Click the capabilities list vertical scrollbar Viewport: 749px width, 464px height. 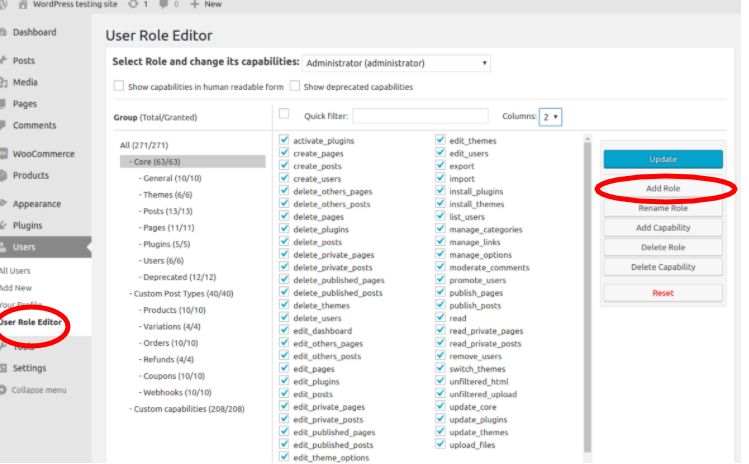point(588,296)
